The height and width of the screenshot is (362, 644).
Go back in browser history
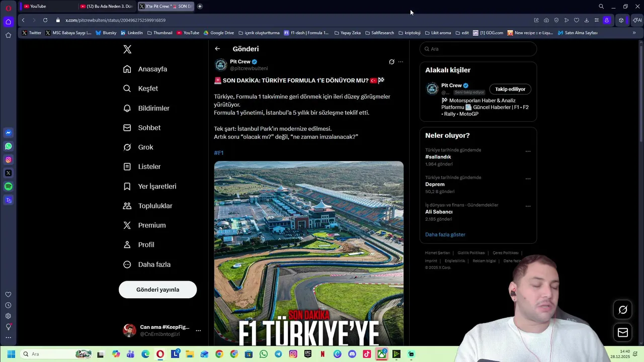[x=23, y=20]
